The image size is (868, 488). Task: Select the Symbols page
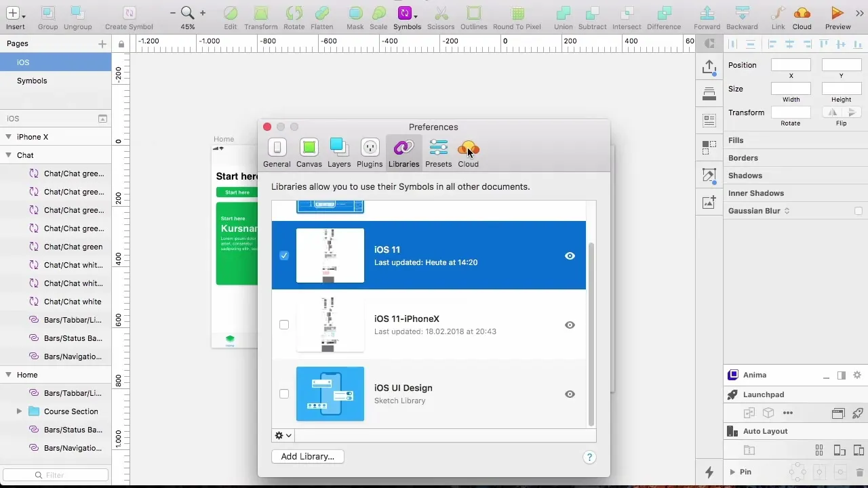[56, 81]
